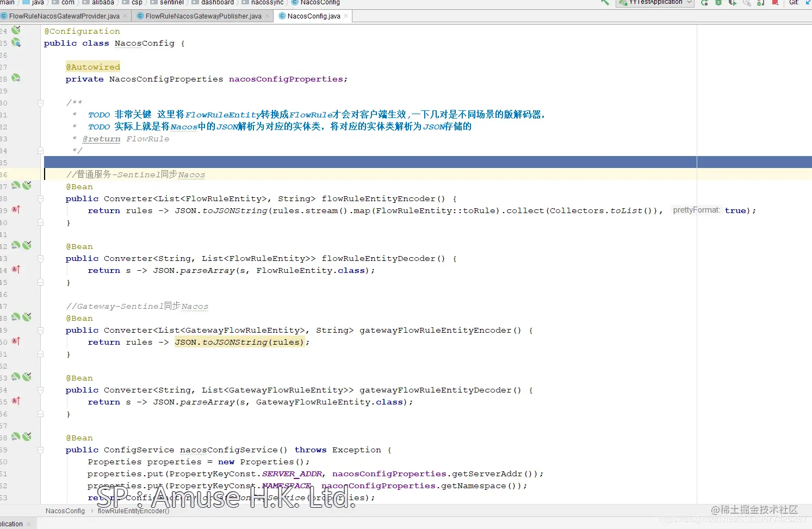812x529 pixels.
Task: Close the NacosConfig.java tab
Action: click(x=346, y=16)
